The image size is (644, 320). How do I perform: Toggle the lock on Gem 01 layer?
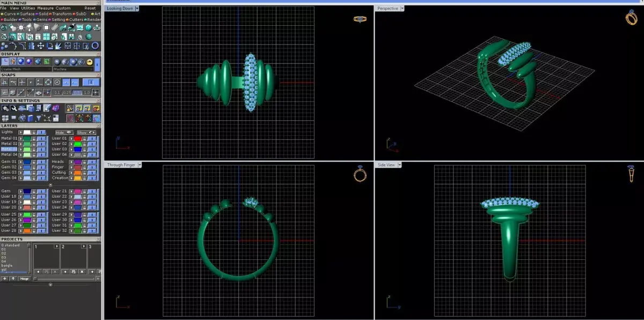pos(34,162)
